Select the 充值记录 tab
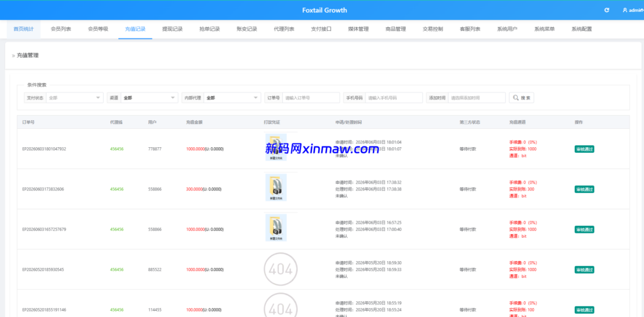 [135, 29]
